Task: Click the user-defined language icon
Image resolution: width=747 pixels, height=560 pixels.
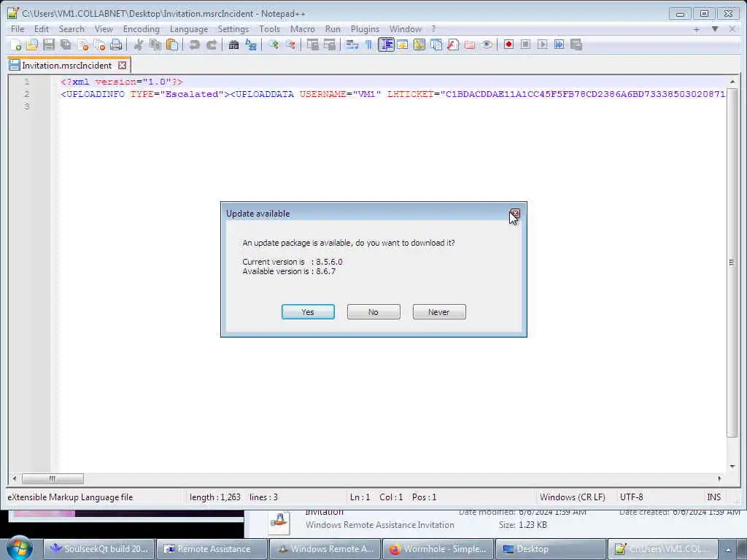Action: click(x=403, y=44)
